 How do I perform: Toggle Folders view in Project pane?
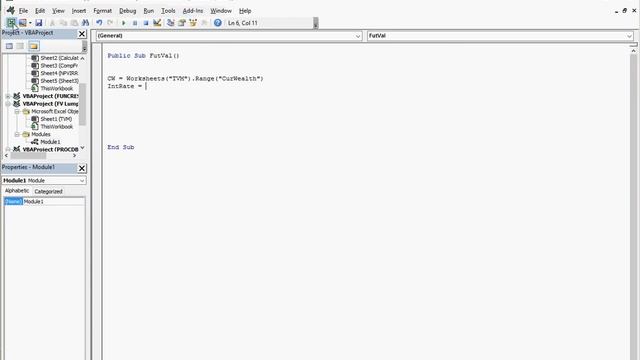(x=33, y=46)
